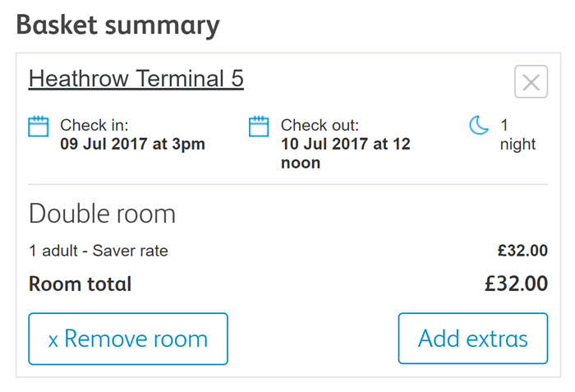The width and height of the screenshot is (575, 392).
Task: Click the Room total £32.00 amount
Action: 517,284
